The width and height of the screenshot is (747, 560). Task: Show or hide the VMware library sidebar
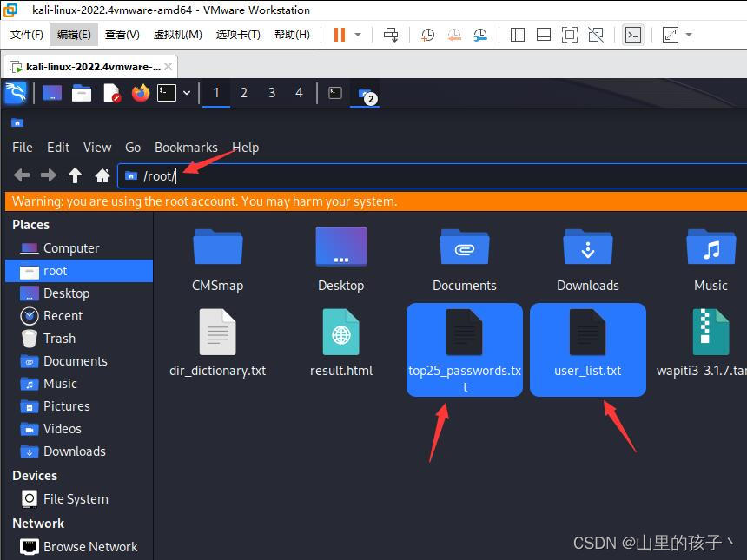518,35
